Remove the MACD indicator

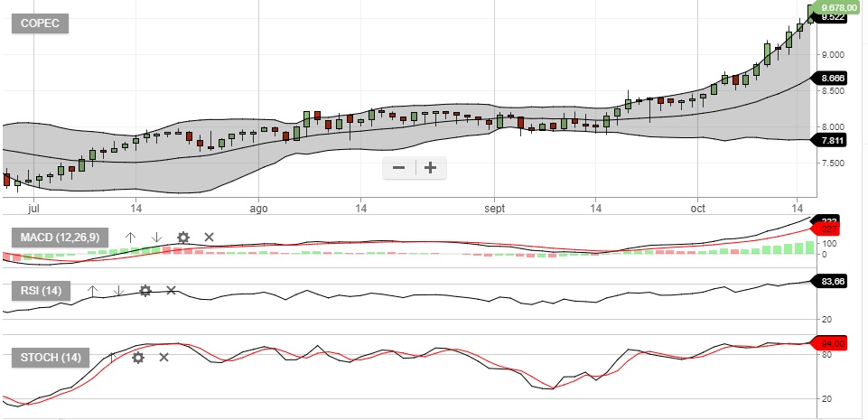[x=209, y=238]
